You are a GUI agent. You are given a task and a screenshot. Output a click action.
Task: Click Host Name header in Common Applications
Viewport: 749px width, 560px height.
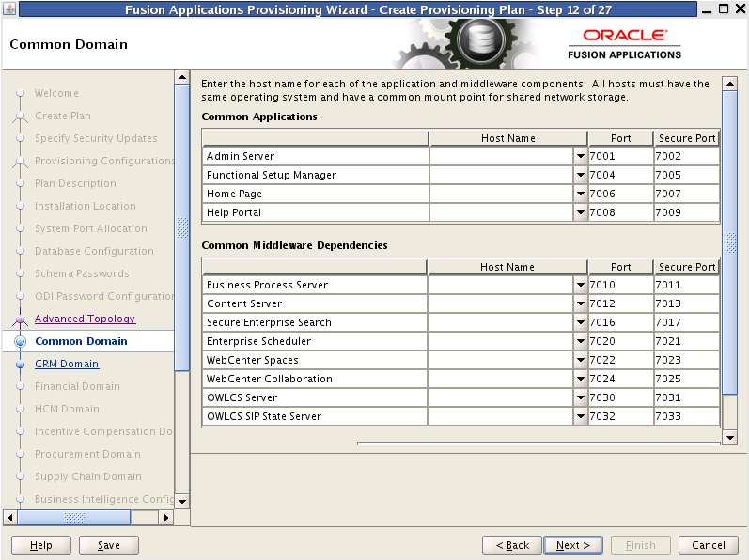pyautogui.click(x=507, y=138)
